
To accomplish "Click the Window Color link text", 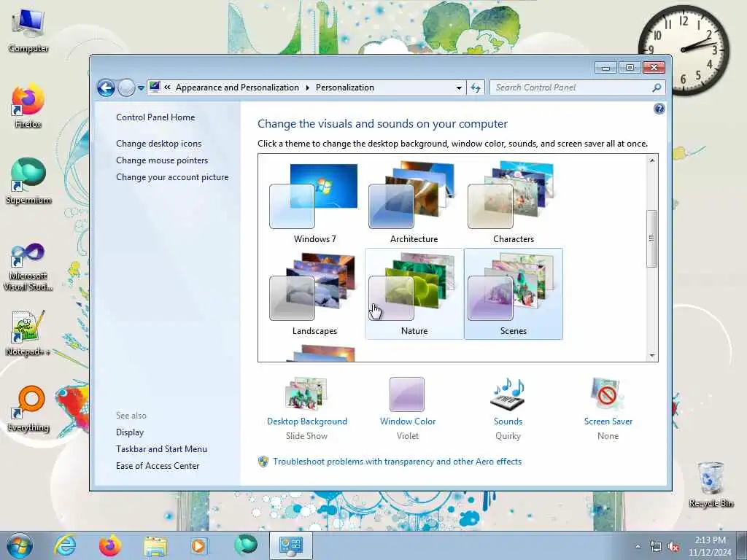I will pyautogui.click(x=408, y=421).
